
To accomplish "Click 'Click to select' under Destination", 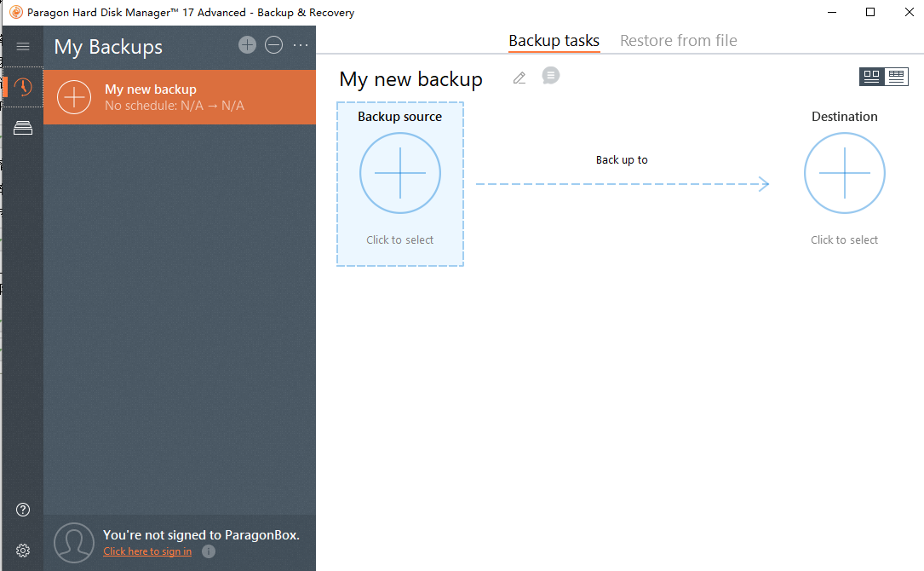I will click(845, 240).
